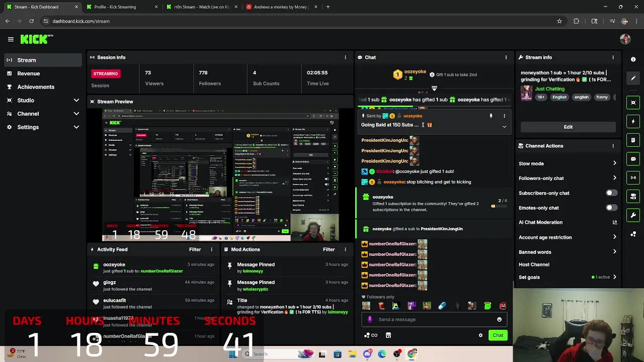Click the Send a message field
The image size is (644, 362).
pos(434,319)
